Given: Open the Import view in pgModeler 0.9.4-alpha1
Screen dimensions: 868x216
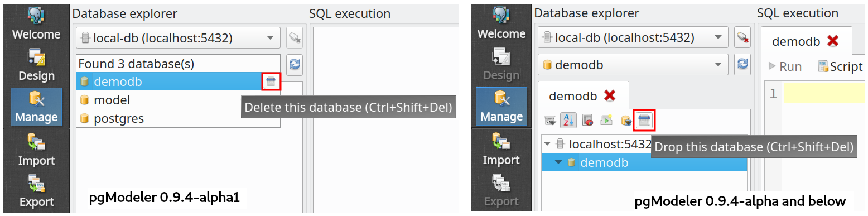Looking at the screenshot, I should [x=36, y=150].
